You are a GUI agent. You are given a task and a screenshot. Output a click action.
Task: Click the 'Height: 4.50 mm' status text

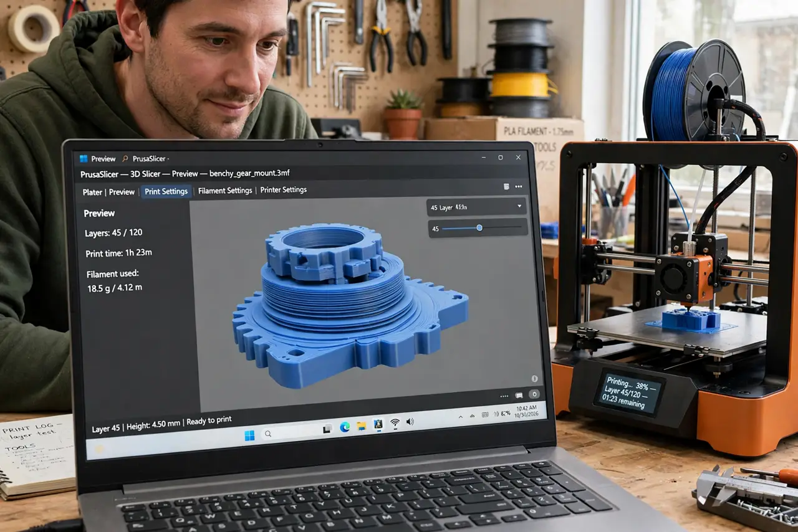click(153, 424)
